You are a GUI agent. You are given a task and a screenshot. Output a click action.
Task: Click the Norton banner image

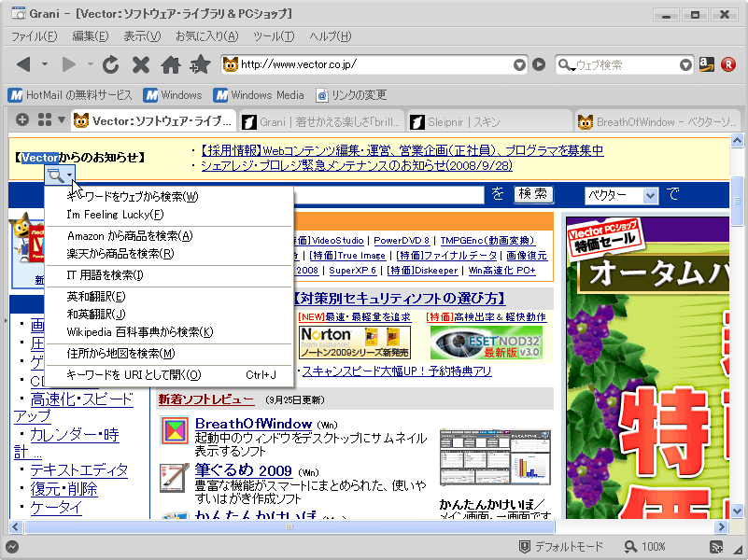355,342
